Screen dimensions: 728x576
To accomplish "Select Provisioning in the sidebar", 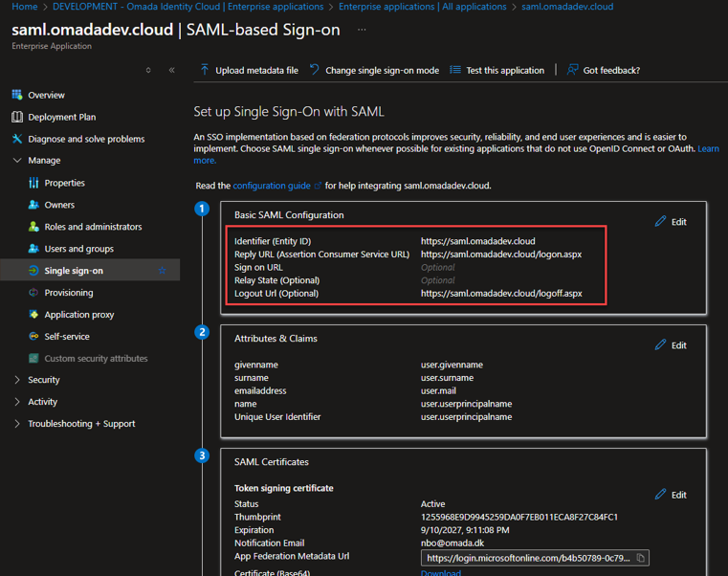I will [x=69, y=293].
